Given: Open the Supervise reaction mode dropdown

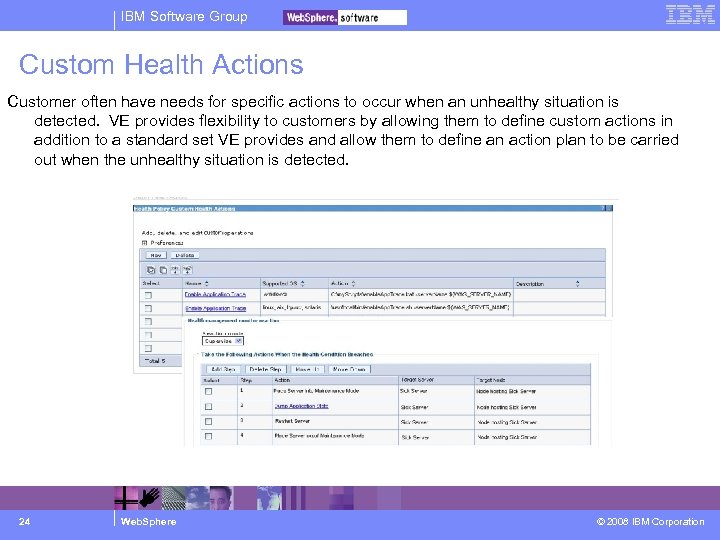Looking at the screenshot, I should (223, 341).
